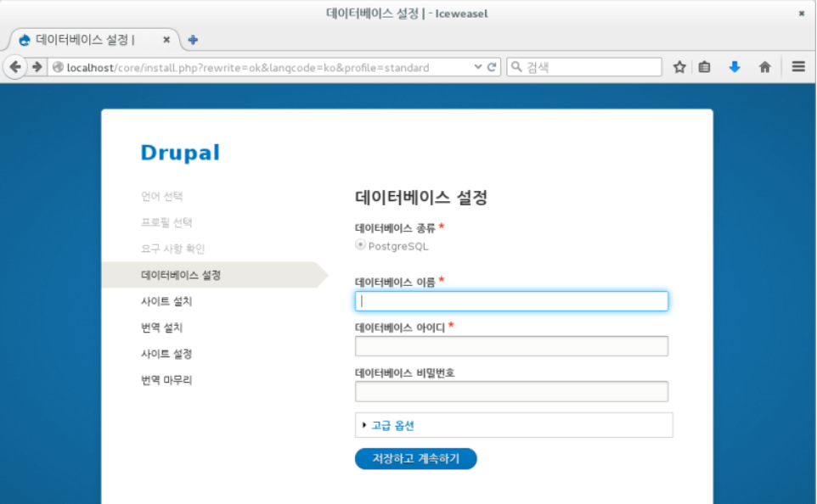Click the browser forward arrow button

coord(37,67)
